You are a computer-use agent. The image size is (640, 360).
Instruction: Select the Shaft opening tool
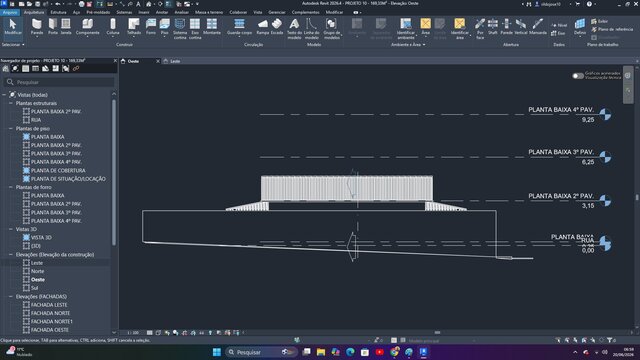(493, 27)
